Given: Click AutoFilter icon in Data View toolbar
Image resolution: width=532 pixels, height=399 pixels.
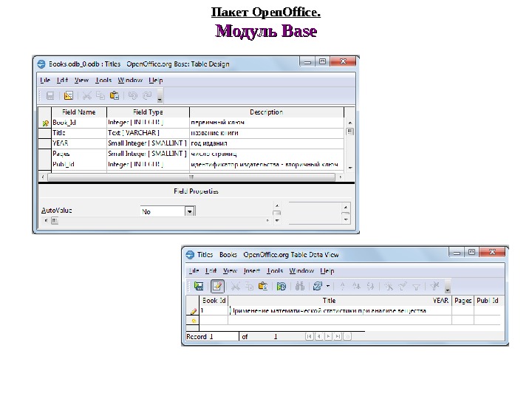Looking at the screenshot, I should pos(389,286).
